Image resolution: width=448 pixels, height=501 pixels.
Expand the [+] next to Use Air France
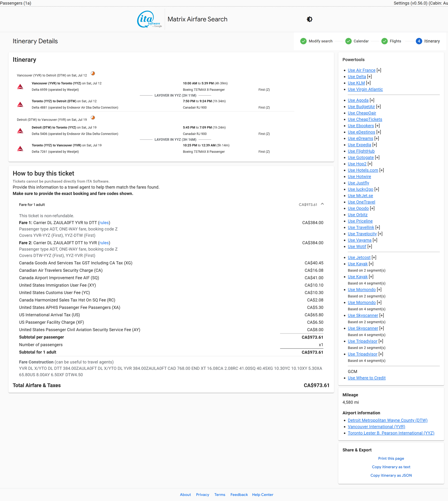pos(379,70)
